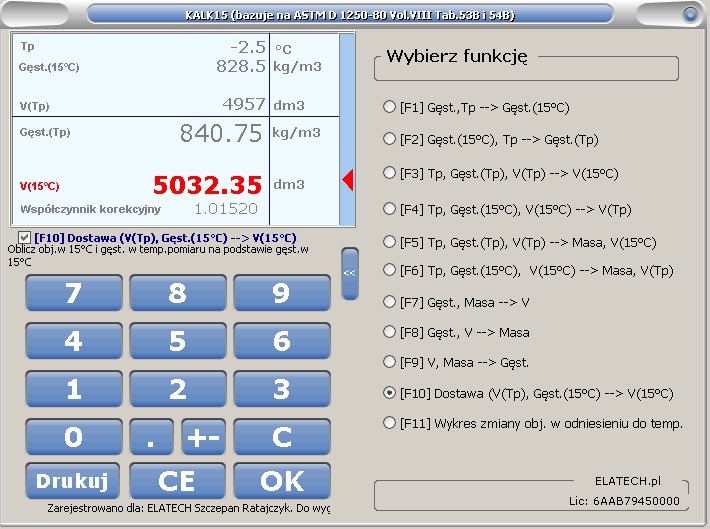Screen dimensions: 710x529
Task: Tap keypad digit 4
Action: pos(74,341)
